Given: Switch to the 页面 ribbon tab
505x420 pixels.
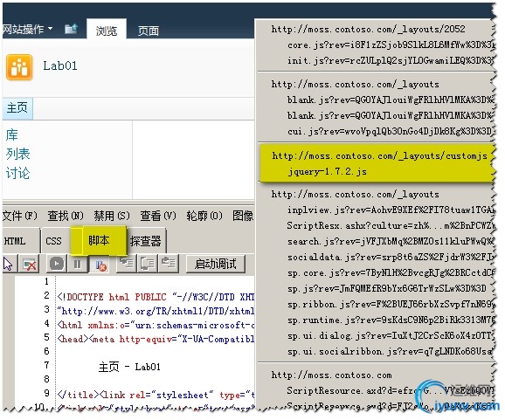Looking at the screenshot, I should pyautogui.click(x=149, y=31).
